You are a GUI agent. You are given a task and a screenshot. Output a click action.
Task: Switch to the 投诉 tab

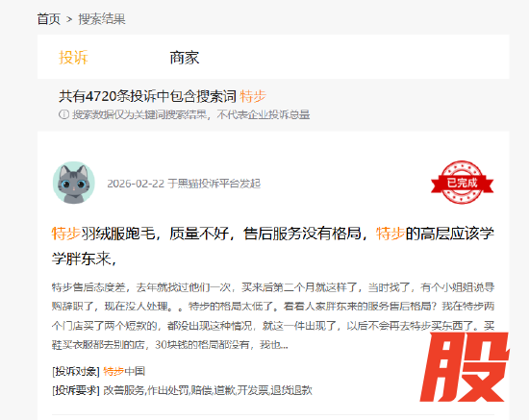pyautogui.click(x=73, y=58)
